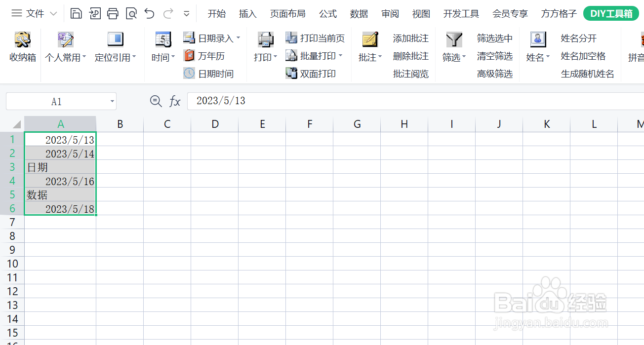This screenshot has height=345, width=644.
Task: Select cell A5 containing 数据
Action: 60,195
